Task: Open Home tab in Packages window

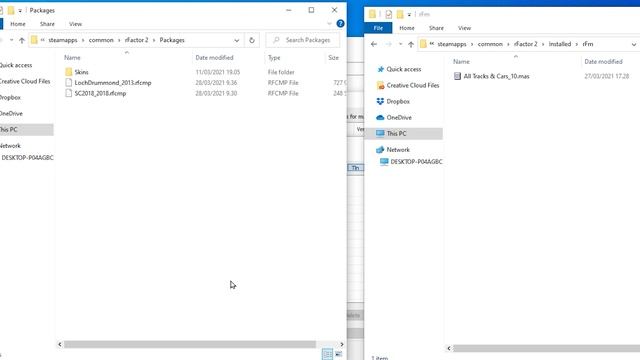Action: pos(18,24)
